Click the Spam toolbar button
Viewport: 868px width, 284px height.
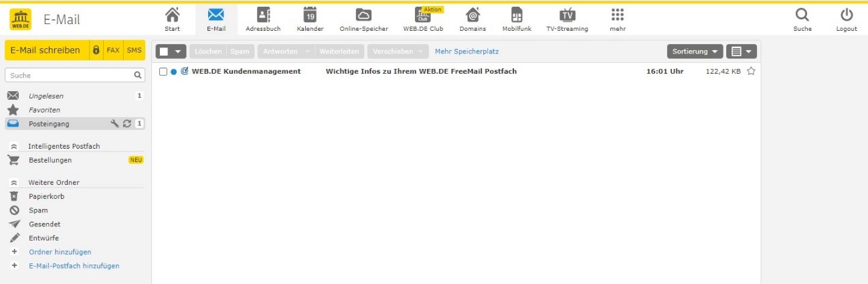(x=240, y=52)
